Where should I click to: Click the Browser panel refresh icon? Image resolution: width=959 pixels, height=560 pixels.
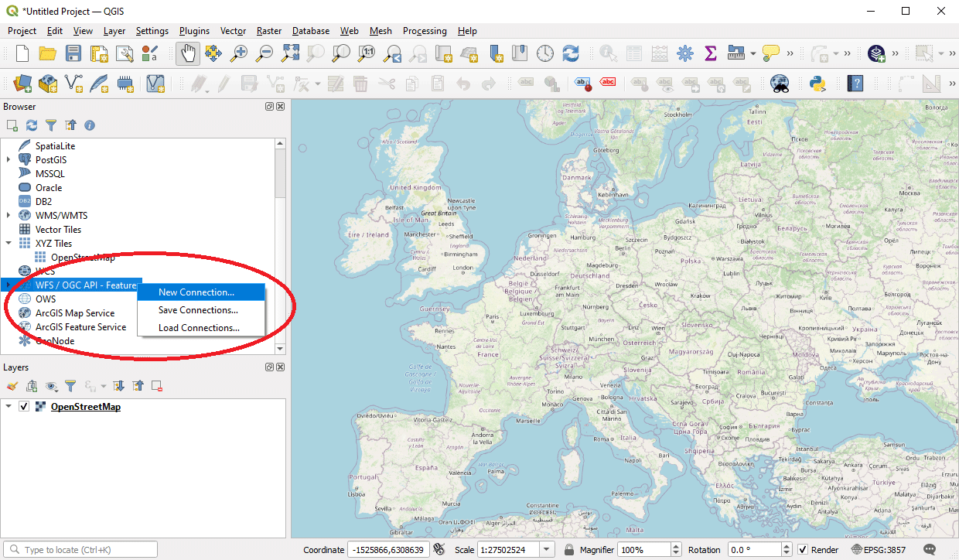click(32, 125)
